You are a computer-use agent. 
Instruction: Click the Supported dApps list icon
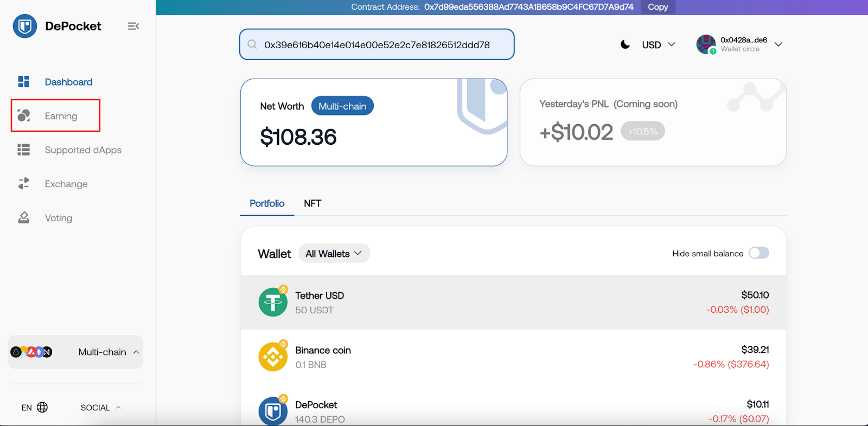[24, 150]
